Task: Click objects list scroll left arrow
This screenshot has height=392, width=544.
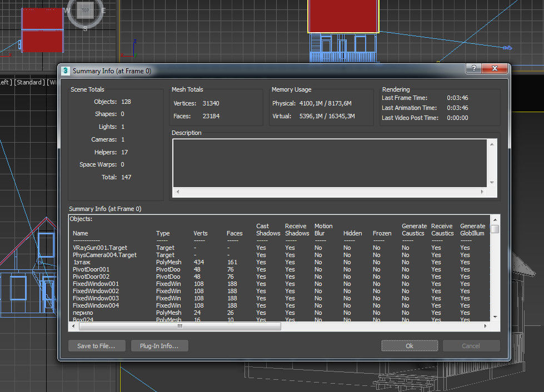Action: pos(73,326)
